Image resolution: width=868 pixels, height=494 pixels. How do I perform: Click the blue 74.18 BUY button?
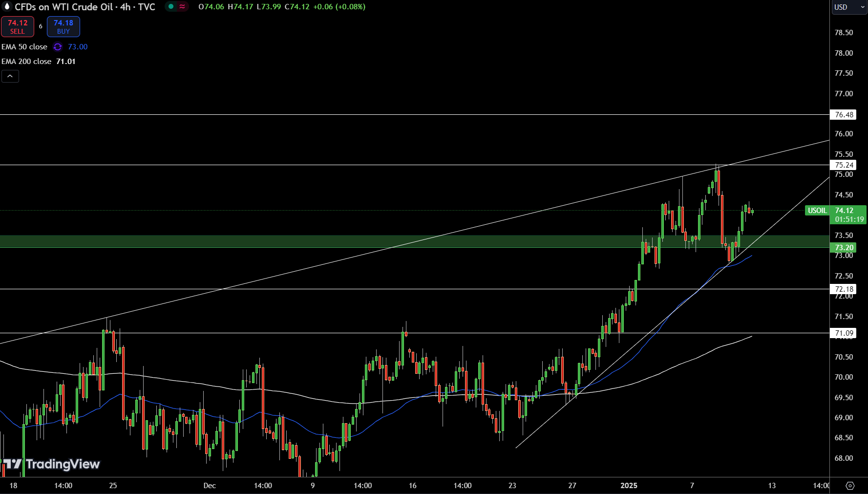tap(64, 27)
